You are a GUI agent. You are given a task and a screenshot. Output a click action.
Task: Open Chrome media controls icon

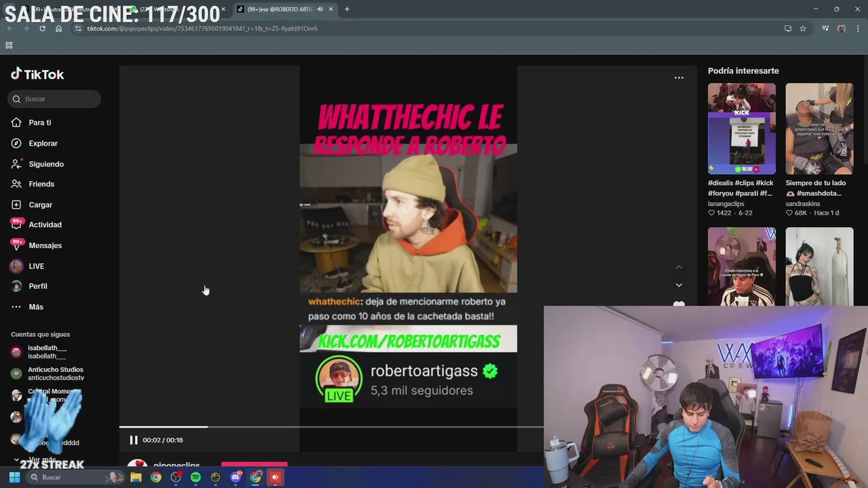pyautogui.click(x=825, y=28)
